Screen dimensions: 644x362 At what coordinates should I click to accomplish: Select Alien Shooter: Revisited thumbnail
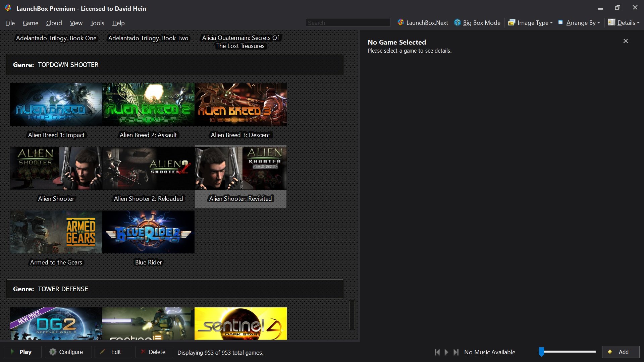click(240, 168)
